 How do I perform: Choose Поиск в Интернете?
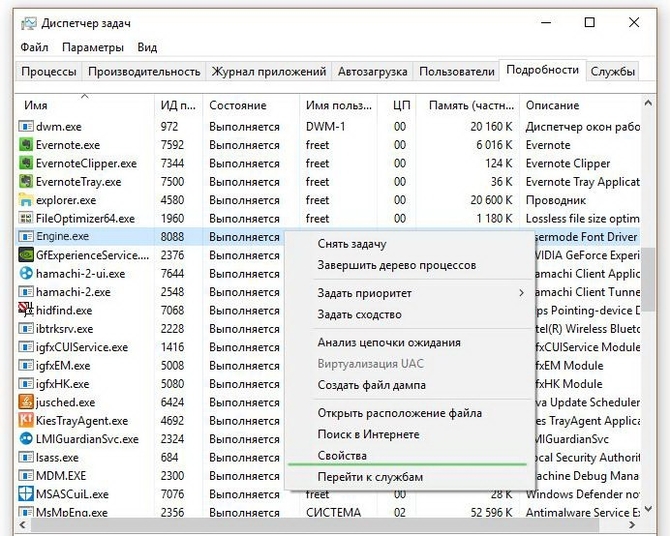(x=368, y=434)
